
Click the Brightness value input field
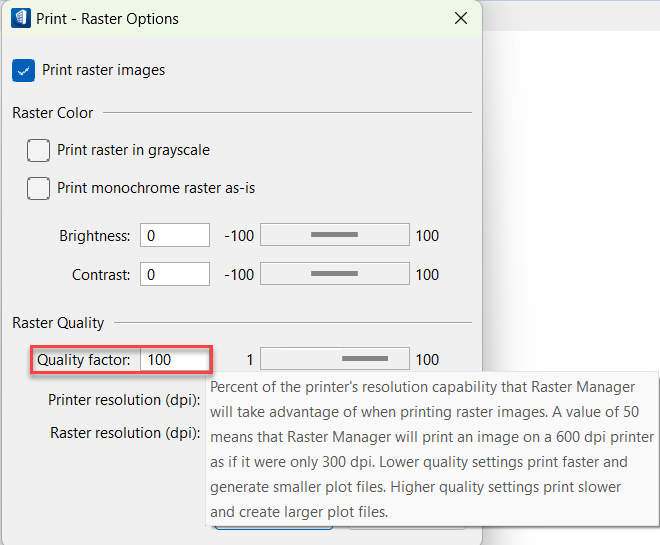click(x=175, y=236)
